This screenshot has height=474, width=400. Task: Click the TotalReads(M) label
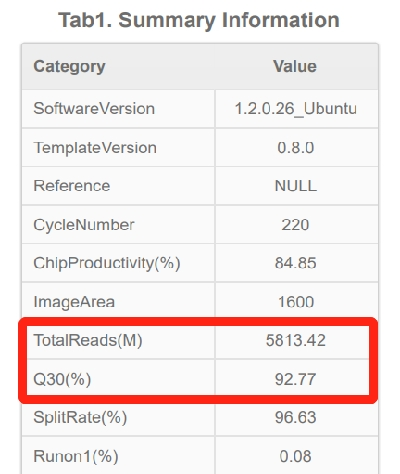click(x=88, y=340)
